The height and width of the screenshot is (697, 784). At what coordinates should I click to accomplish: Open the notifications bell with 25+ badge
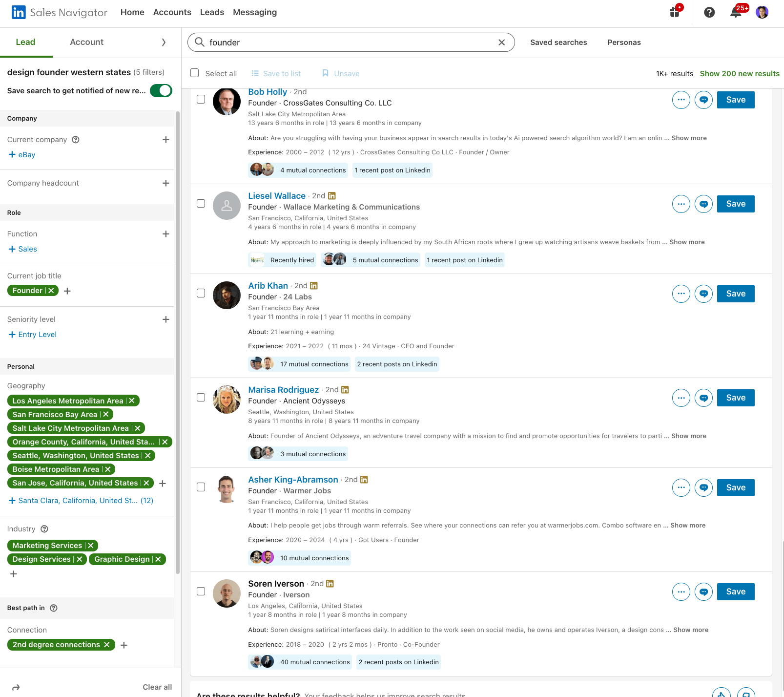(x=736, y=12)
